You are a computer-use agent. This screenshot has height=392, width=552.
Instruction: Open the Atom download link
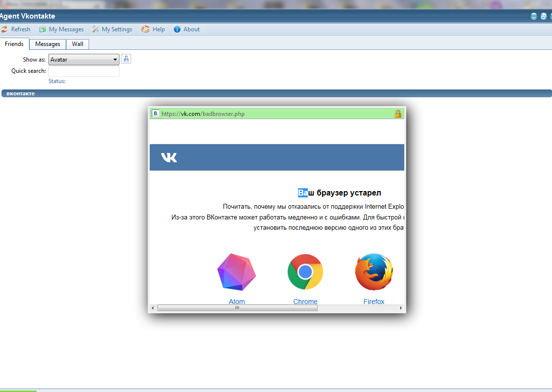click(x=236, y=301)
